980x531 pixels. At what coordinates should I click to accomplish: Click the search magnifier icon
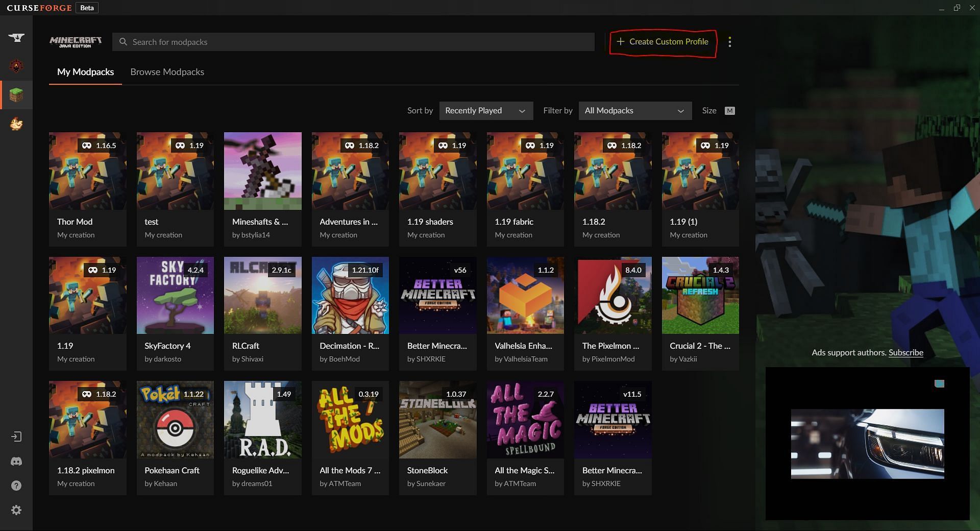123,42
